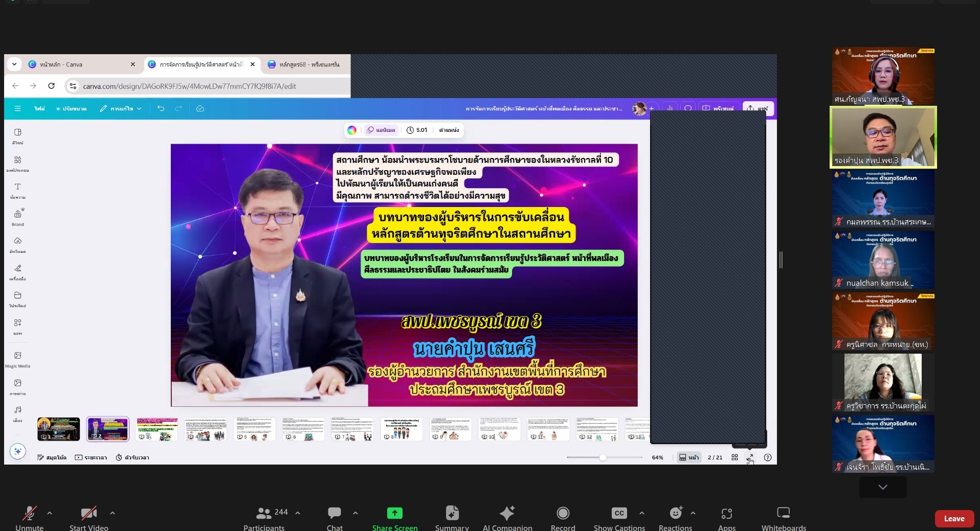The height and width of the screenshot is (531, 980).
Task: Expand options arrow beside Reactions
Action: pyautogui.click(x=693, y=513)
